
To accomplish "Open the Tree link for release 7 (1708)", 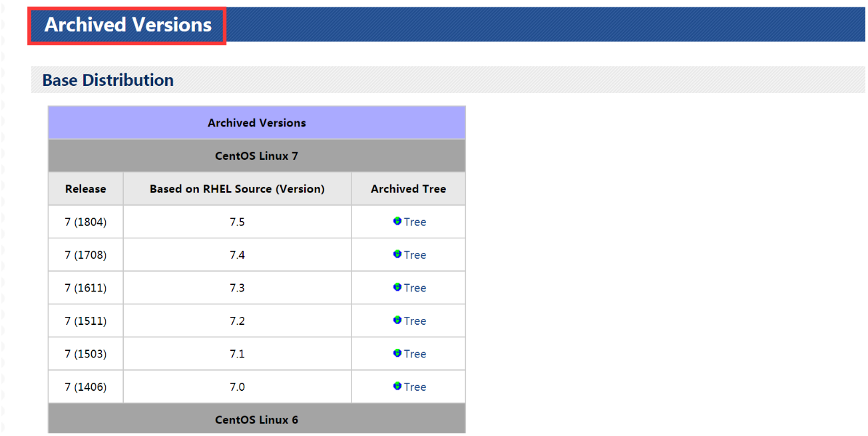I will (415, 255).
